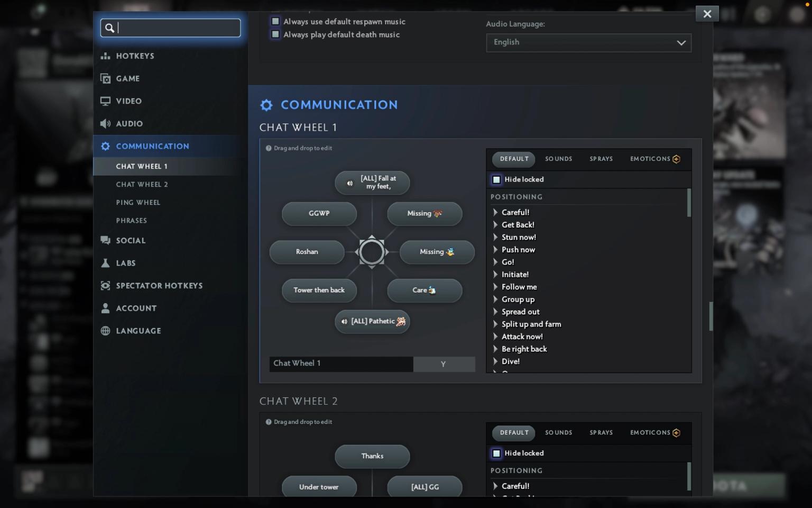
Task: Click the Language globe icon
Action: click(106, 331)
